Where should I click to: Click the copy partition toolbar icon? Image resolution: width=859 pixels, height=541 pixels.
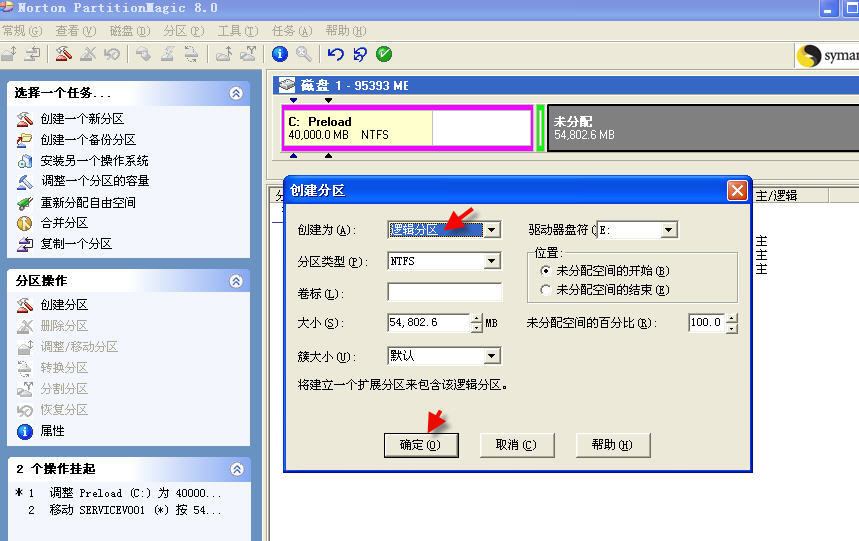[x=33, y=54]
